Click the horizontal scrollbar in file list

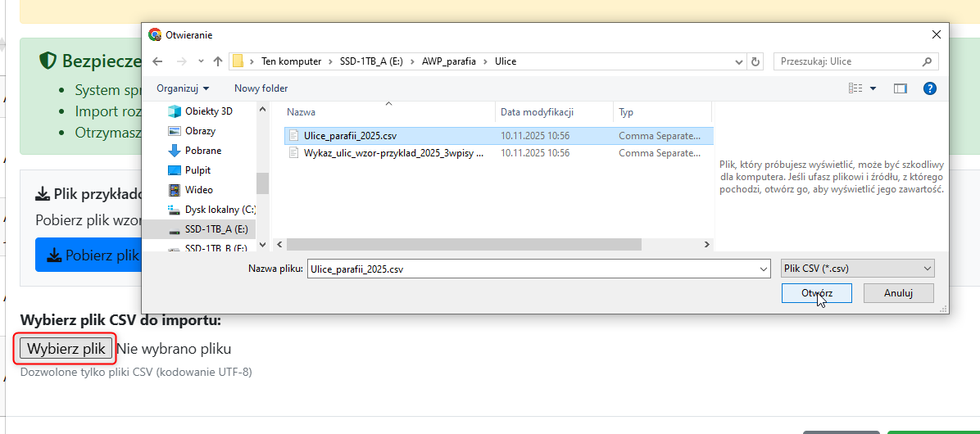pos(463,244)
